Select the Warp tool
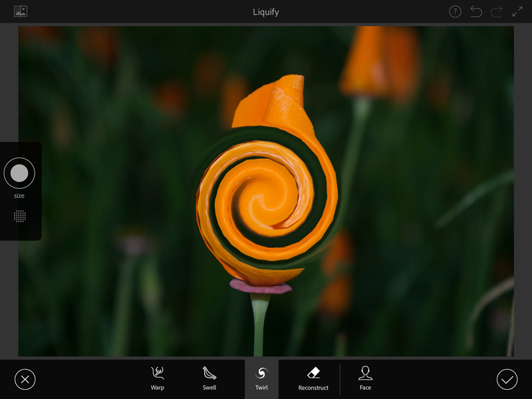The height and width of the screenshot is (399, 532). [157, 378]
